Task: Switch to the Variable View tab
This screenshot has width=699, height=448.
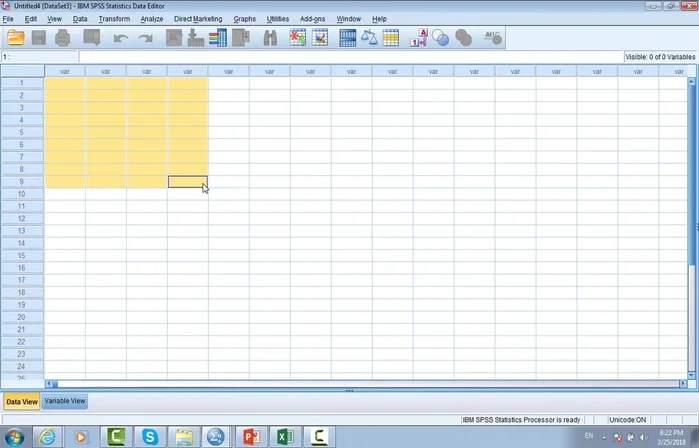Action: pos(65,401)
